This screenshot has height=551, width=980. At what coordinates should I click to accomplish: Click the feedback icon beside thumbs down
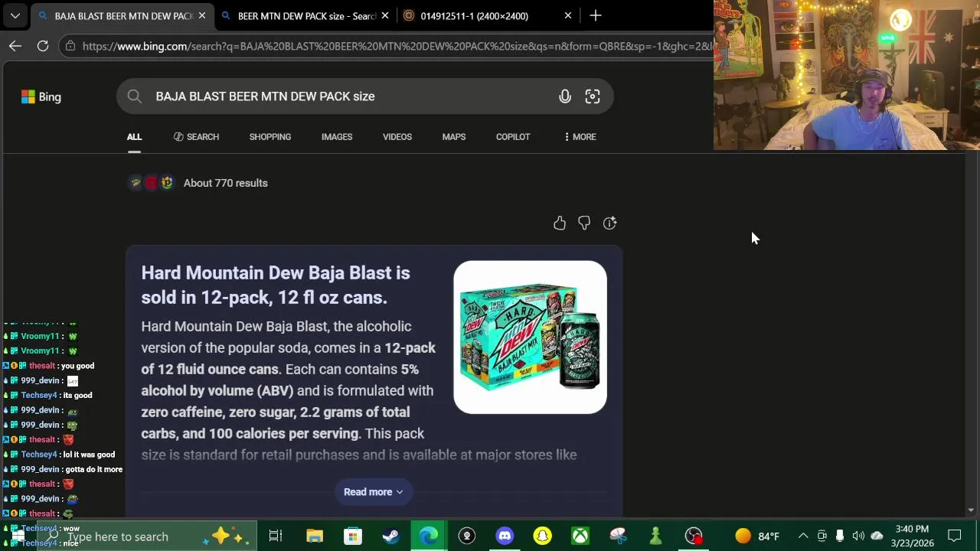point(609,223)
